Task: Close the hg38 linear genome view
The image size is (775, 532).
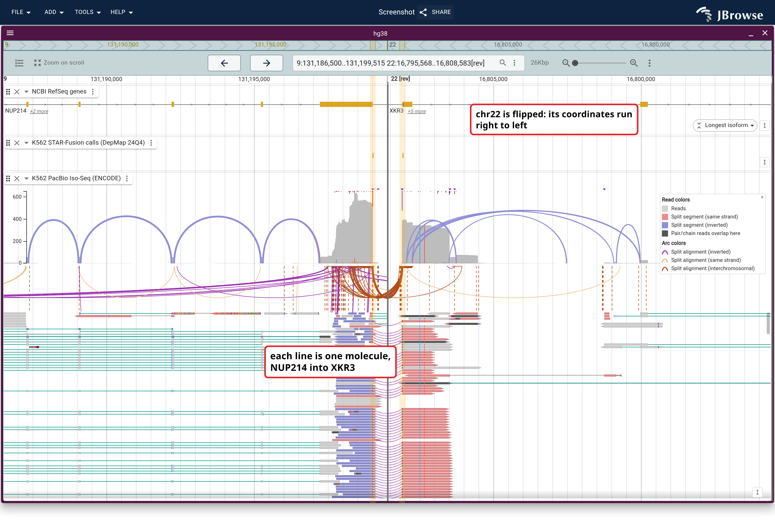Action: (765, 33)
